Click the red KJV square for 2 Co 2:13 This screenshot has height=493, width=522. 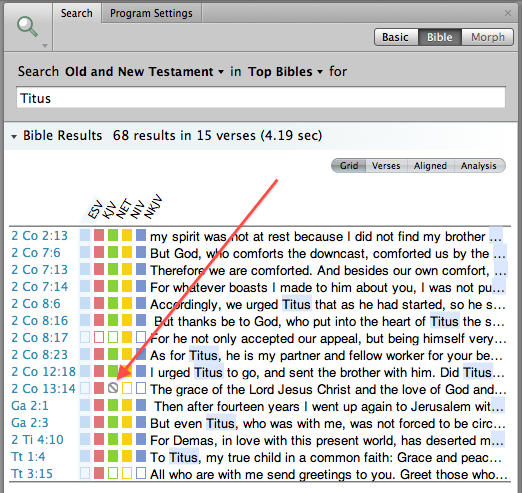[99, 235]
